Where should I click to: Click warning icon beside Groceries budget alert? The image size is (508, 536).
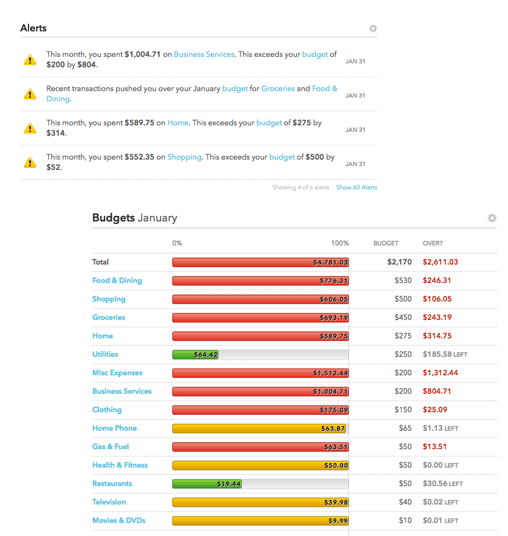[x=30, y=94]
